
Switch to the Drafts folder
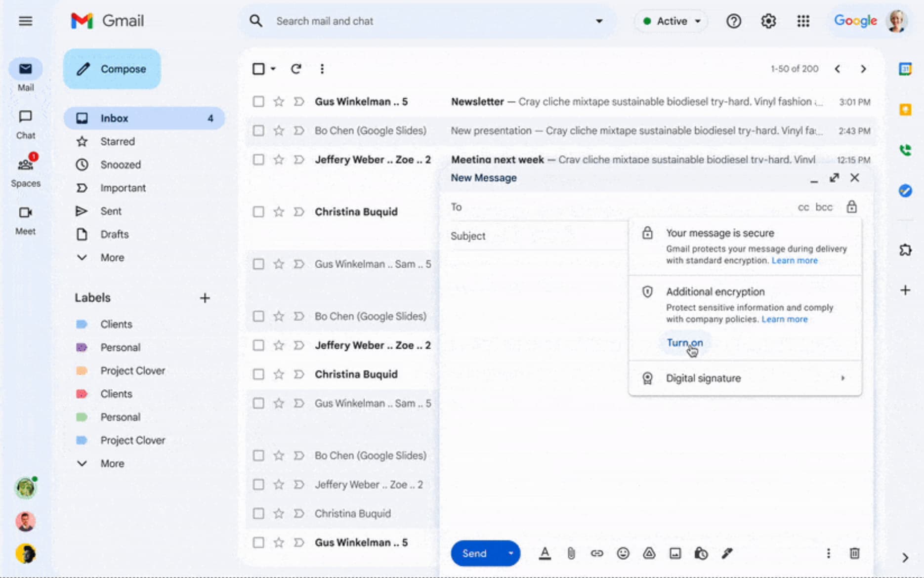(114, 234)
